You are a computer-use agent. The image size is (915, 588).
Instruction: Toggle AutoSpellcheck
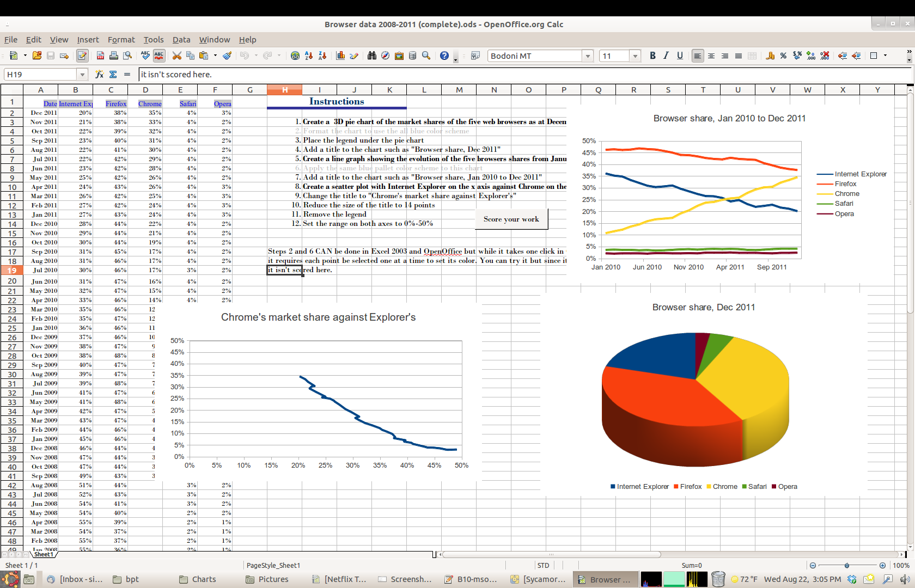pyautogui.click(x=159, y=56)
